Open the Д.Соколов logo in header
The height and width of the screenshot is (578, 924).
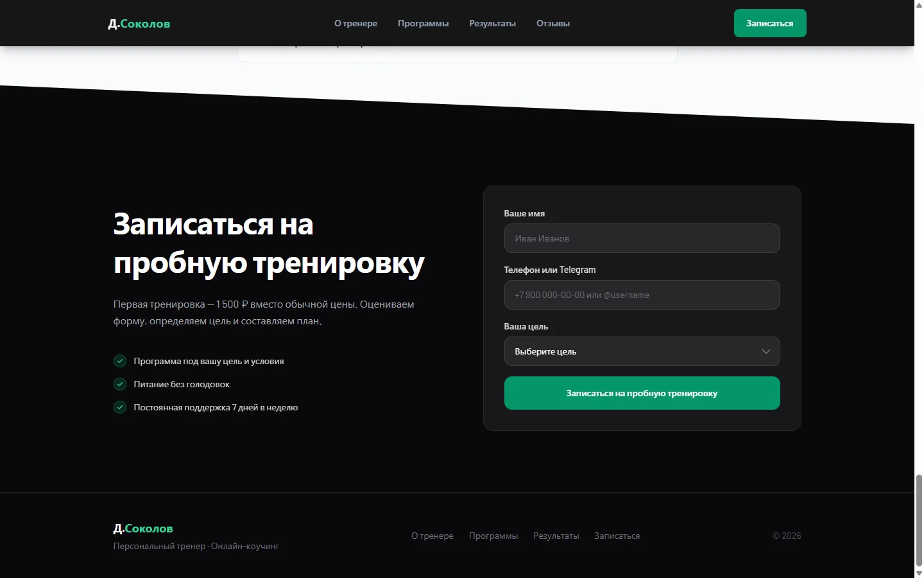coord(139,24)
